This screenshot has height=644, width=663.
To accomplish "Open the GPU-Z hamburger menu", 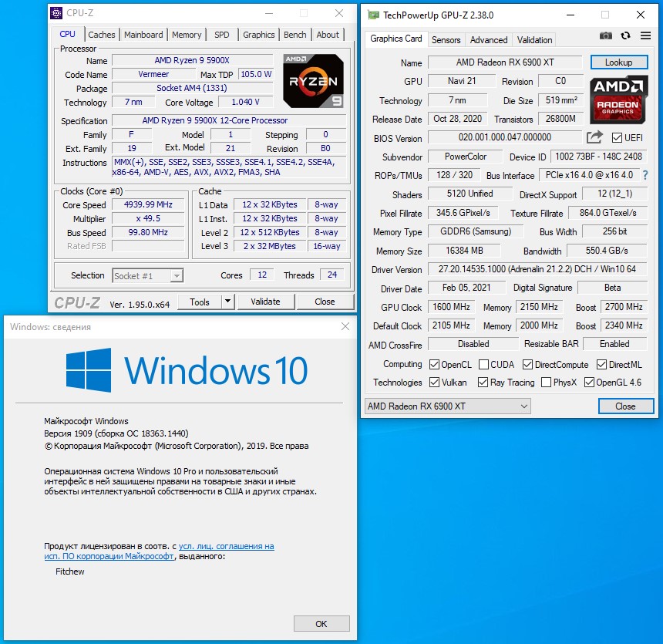I will pos(645,36).
